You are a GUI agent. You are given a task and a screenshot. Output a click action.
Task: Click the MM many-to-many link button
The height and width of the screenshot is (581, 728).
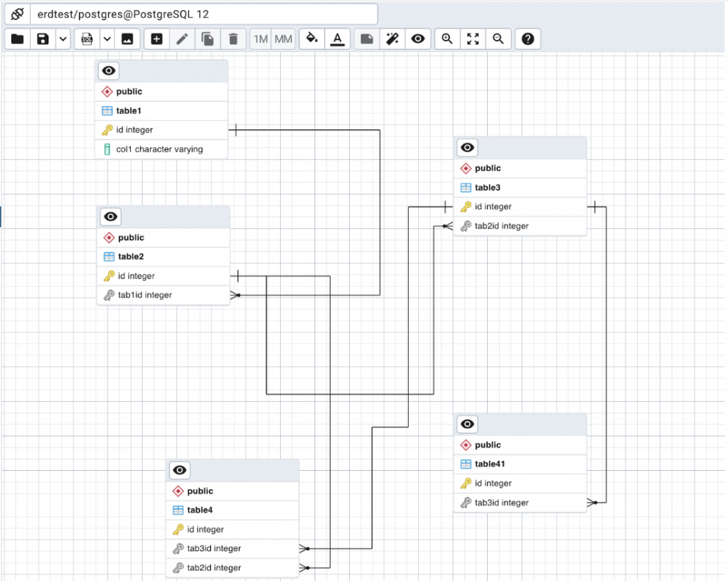(283, 39)
